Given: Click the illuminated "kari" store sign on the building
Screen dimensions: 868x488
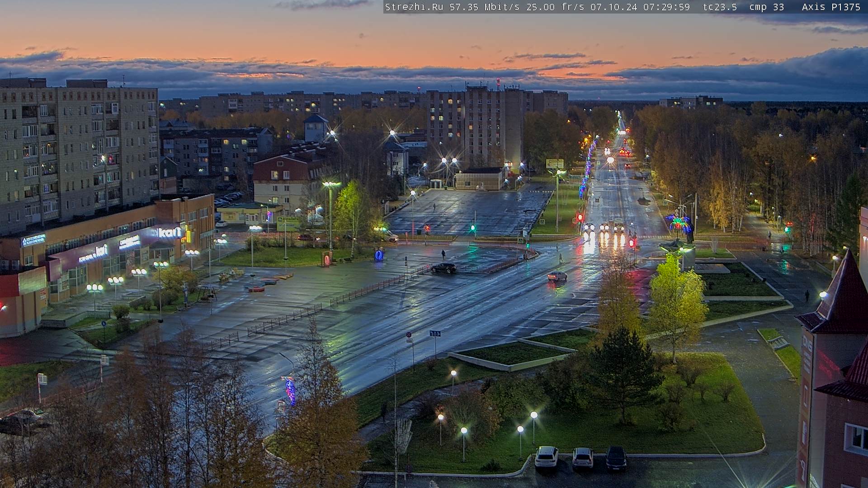Looking at the screenshot, I should [x=169, y=232].
